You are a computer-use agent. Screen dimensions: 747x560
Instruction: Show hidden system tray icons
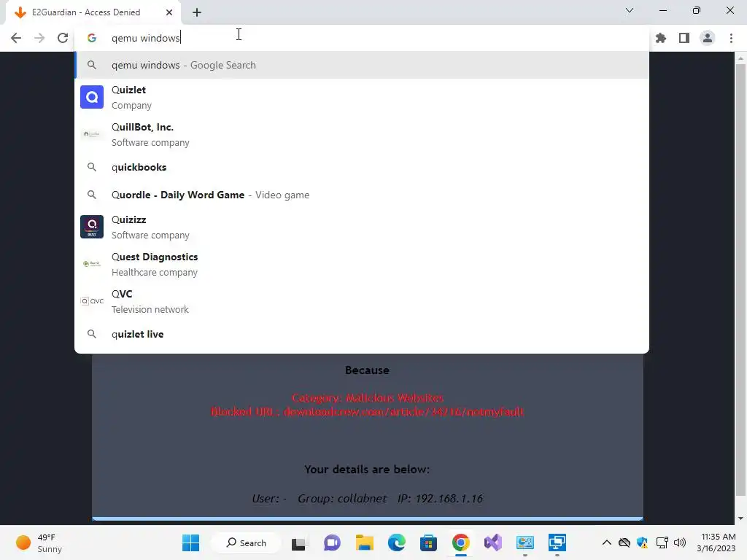pos(606,542)
